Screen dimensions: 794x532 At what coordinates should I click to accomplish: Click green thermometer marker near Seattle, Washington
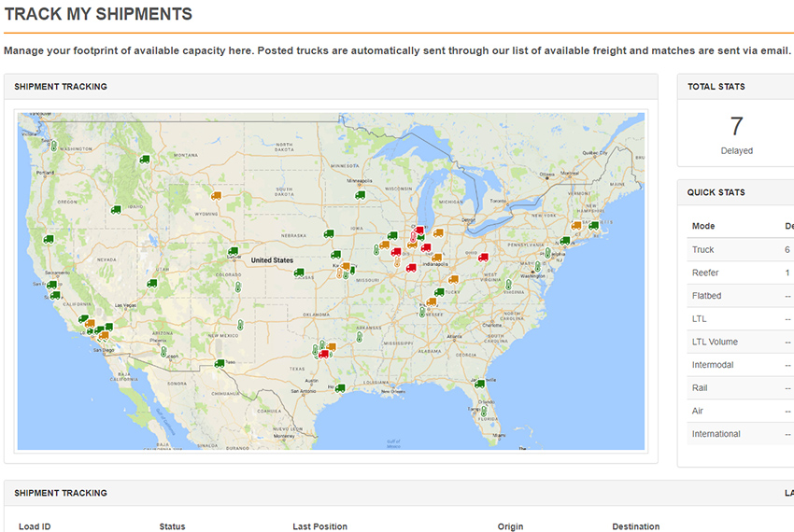tap(53, 147)
